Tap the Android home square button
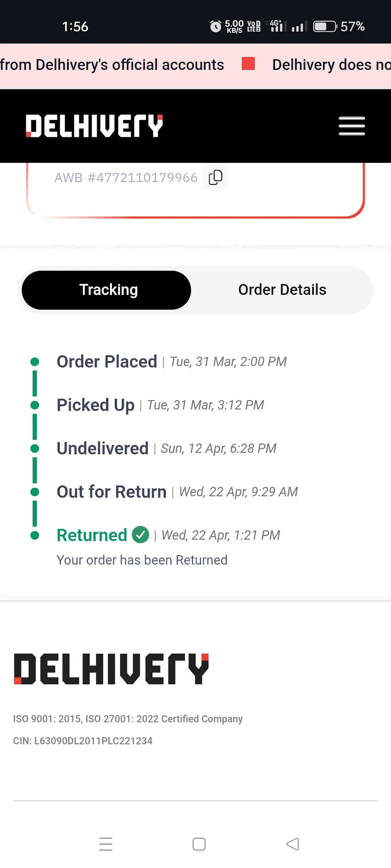The image size is (391, 868). coord(199,844)
